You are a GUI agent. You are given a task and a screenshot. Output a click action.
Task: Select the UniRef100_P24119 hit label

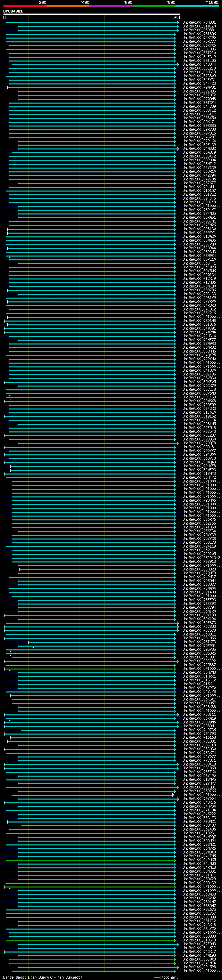click(x=199, y=546)
